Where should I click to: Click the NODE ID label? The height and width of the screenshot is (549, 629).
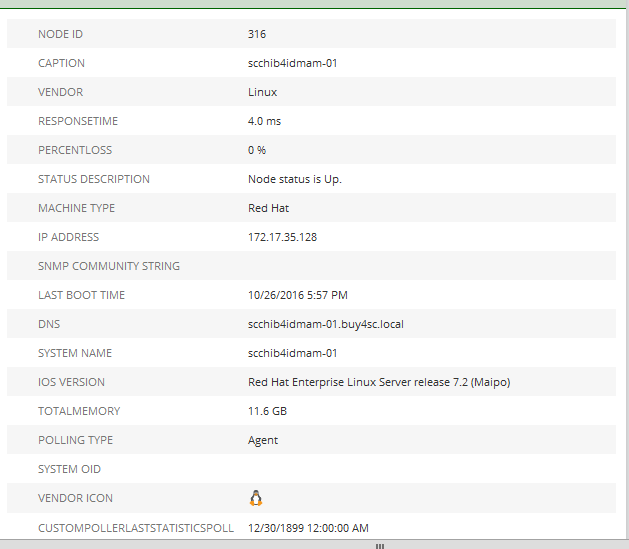(x=61, y=34)
